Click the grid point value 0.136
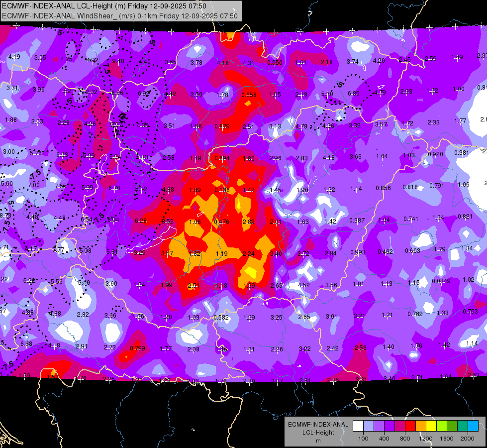The width and height of the screenshot is (487, 448). [222, 190]
